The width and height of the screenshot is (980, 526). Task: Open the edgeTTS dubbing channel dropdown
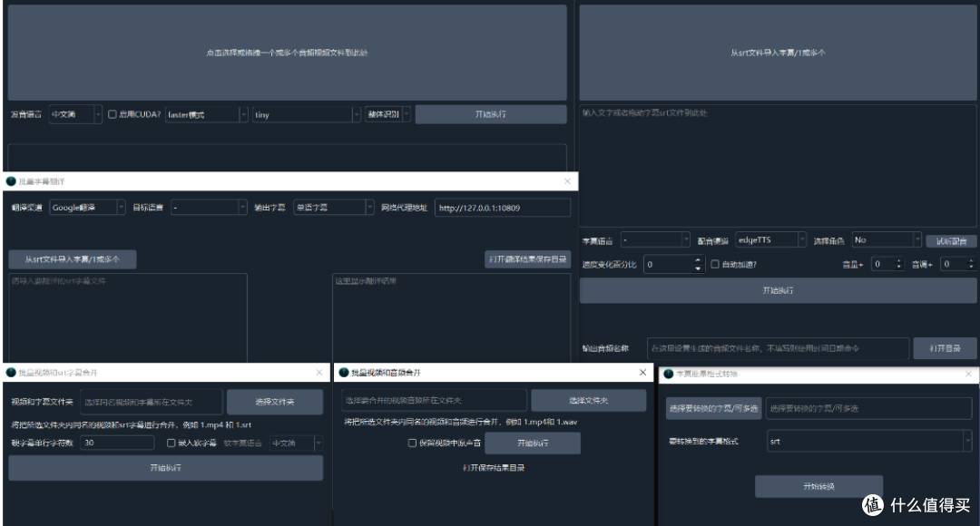(770, 240)
